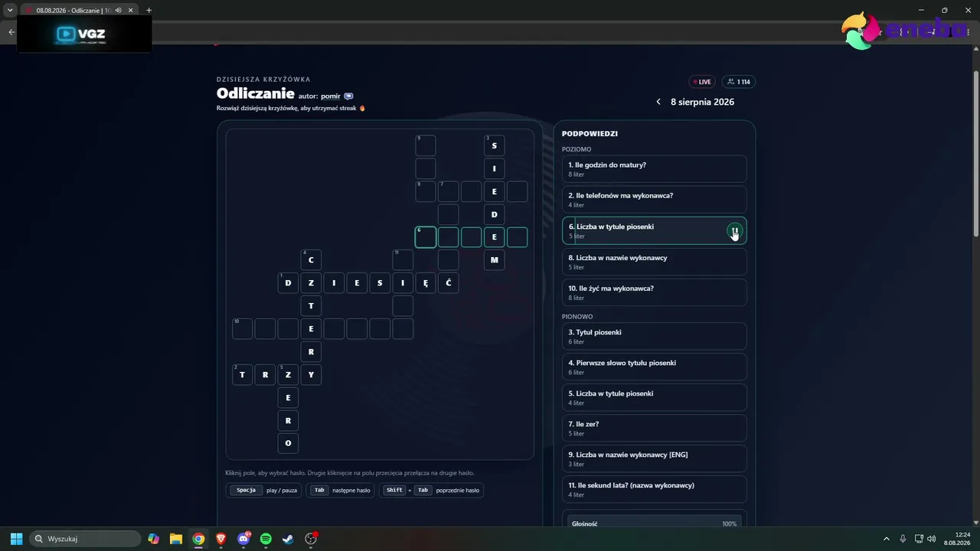980x551 pixels.
Task: Open the taskbar clock showing 12:24
Action: pos(958,539)
